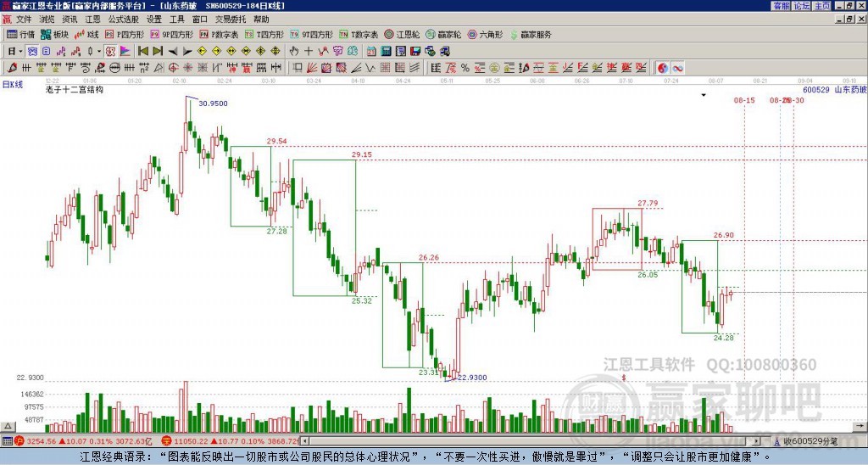
Task: Open the 浏览 menu
Action: 47,20
